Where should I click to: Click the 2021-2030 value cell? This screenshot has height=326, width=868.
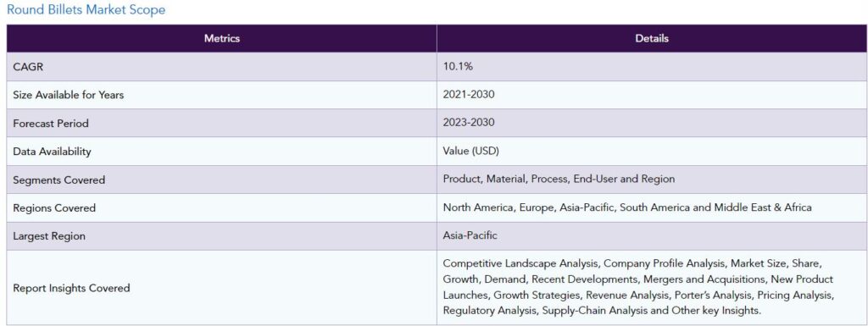coord(652,95)
